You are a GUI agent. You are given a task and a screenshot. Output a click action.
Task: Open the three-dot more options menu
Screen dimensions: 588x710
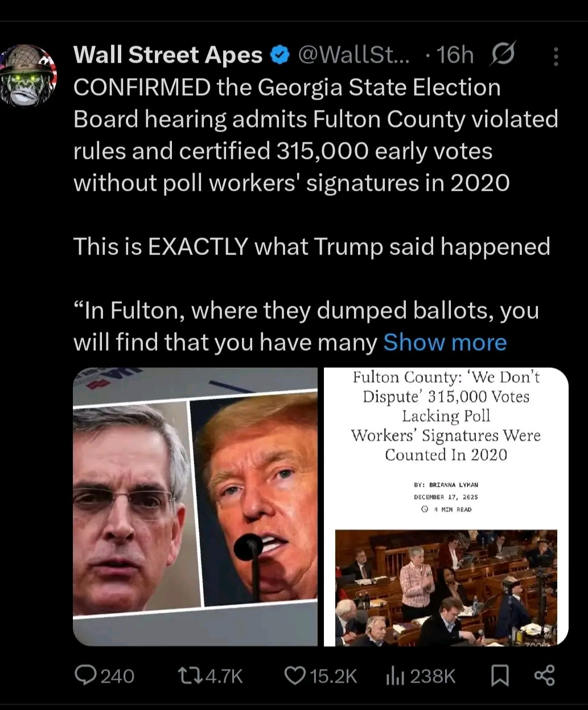[556, 56]
